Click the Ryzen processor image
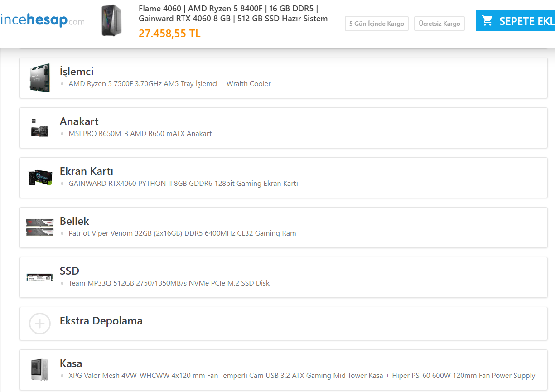 [39, 78]
